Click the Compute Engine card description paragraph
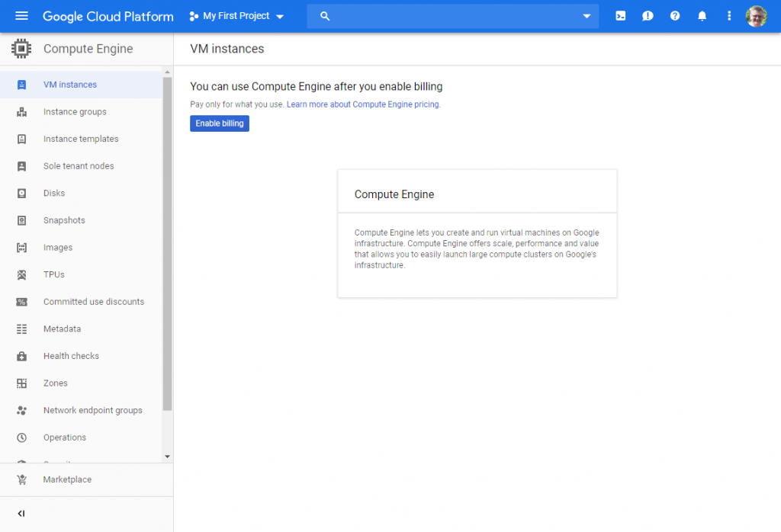781x532 pixels. [x=477, y=248]
